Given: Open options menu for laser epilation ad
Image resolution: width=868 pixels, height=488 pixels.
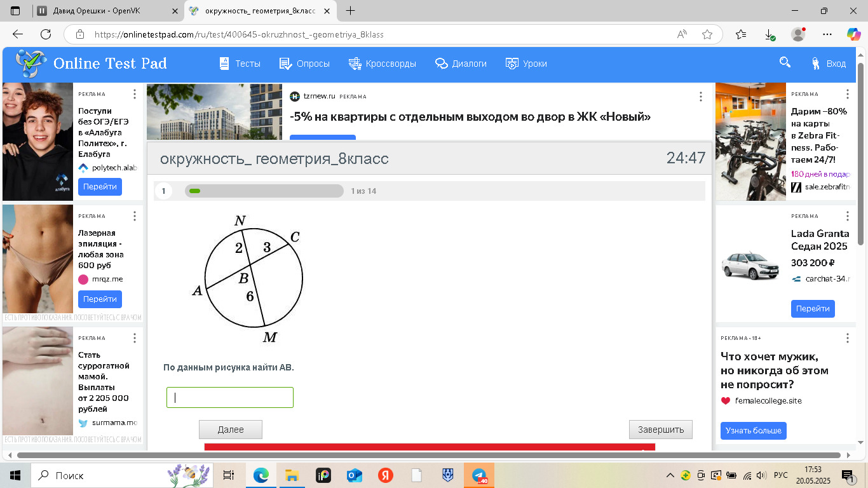Looking at the screenshot, I should (x=135, y=216).
